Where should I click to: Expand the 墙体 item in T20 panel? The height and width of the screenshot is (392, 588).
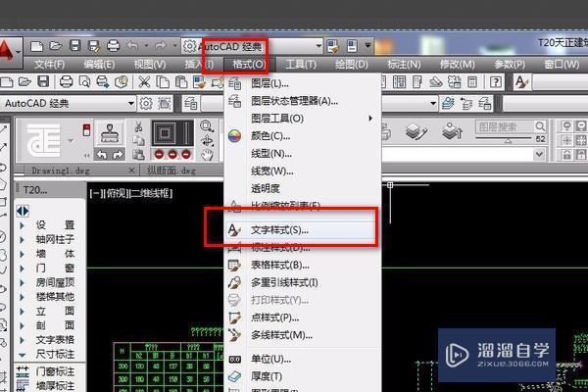tap(22, 254)
